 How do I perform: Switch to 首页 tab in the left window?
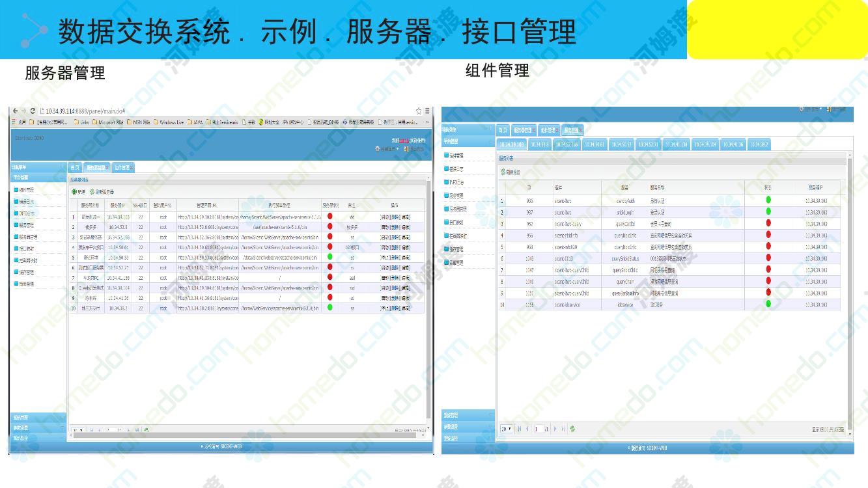[x=75, y=167]
